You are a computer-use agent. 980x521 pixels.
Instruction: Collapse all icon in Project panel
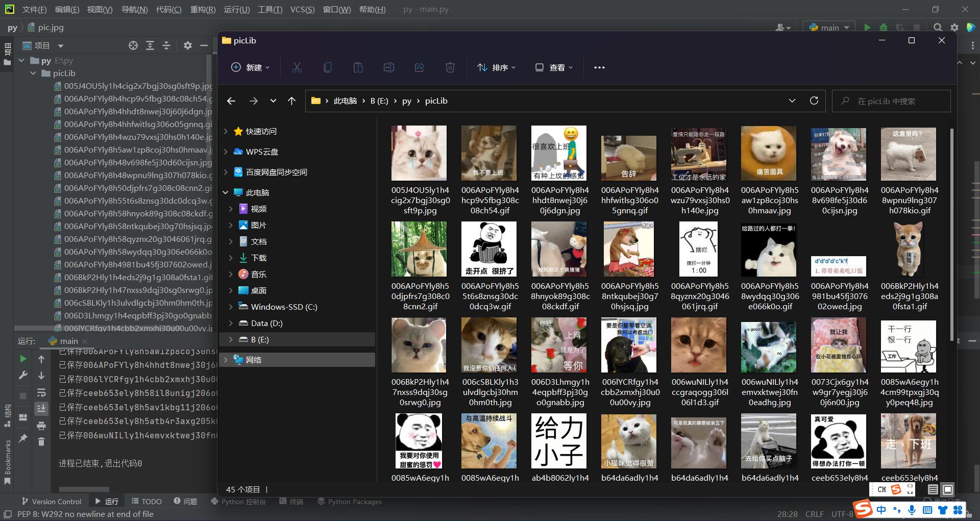[x=166, y=45]
